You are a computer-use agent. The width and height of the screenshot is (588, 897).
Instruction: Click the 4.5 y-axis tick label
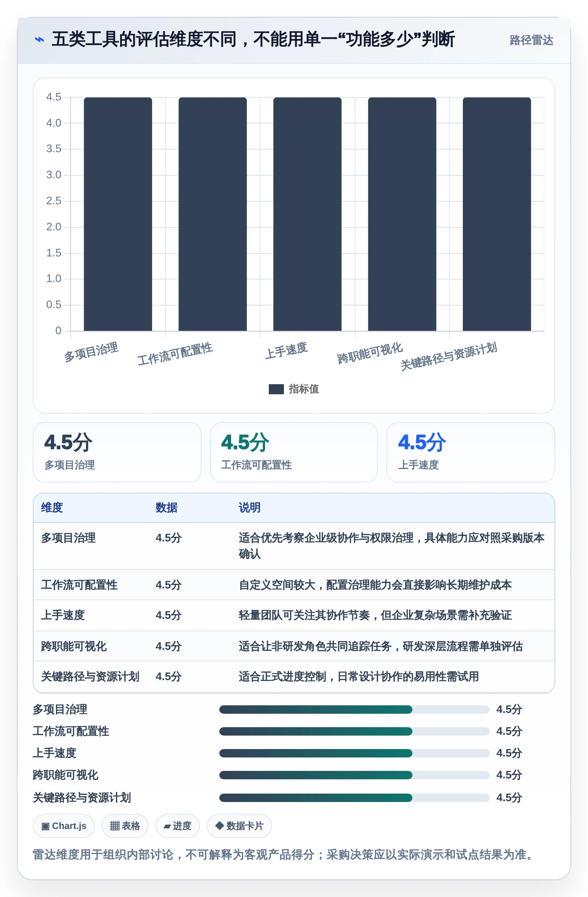point(54,97)
